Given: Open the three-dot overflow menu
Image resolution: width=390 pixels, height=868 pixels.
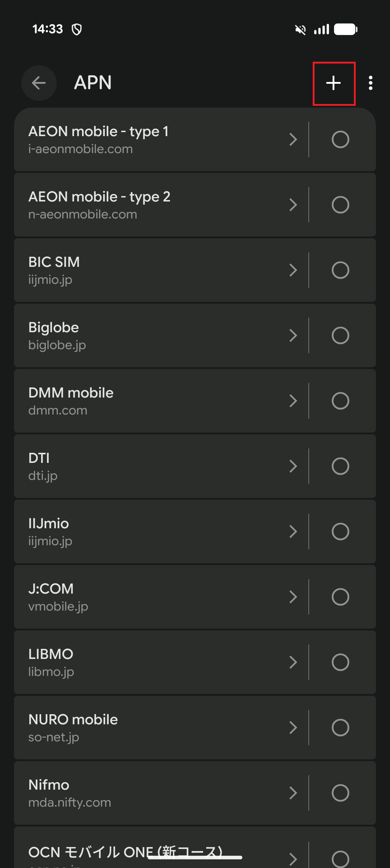Looking at the screenshot, I should 370,83.
